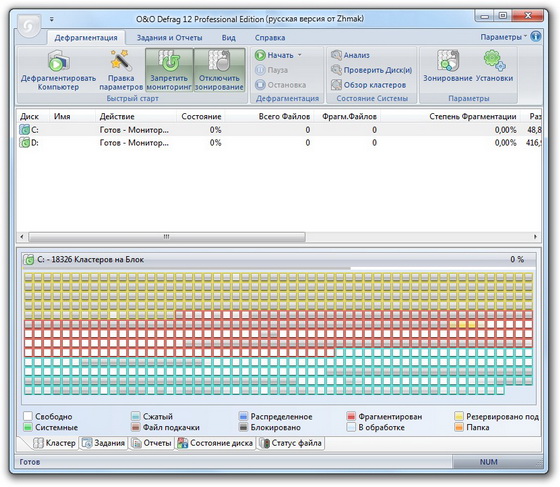Click the Проверить Диск(и) option
560x487 pixels.
tap(371, 70)
